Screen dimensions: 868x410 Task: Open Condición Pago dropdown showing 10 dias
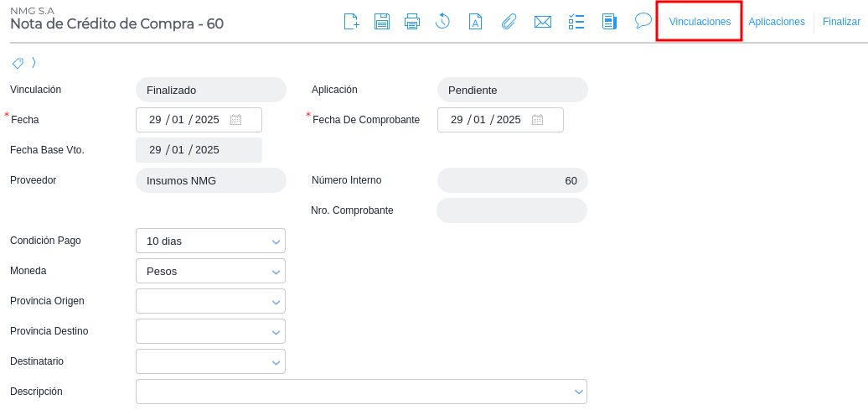tap(210, 241)
